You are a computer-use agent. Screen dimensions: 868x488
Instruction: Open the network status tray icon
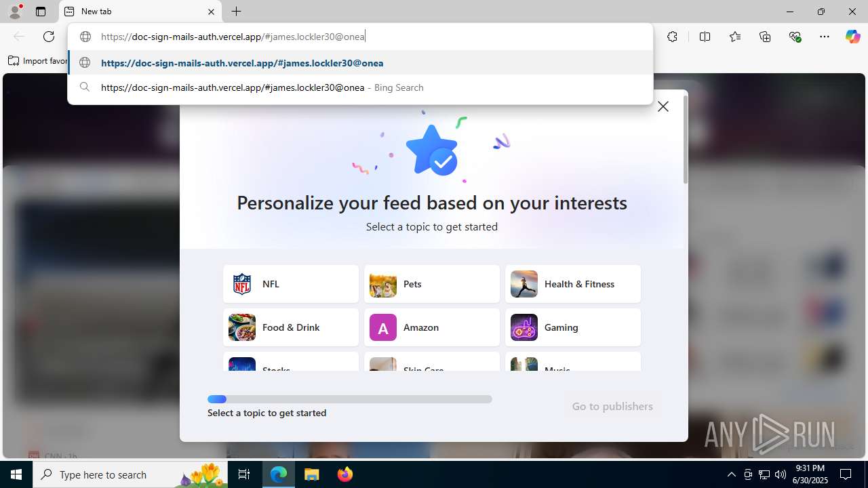tap(764, 474)
